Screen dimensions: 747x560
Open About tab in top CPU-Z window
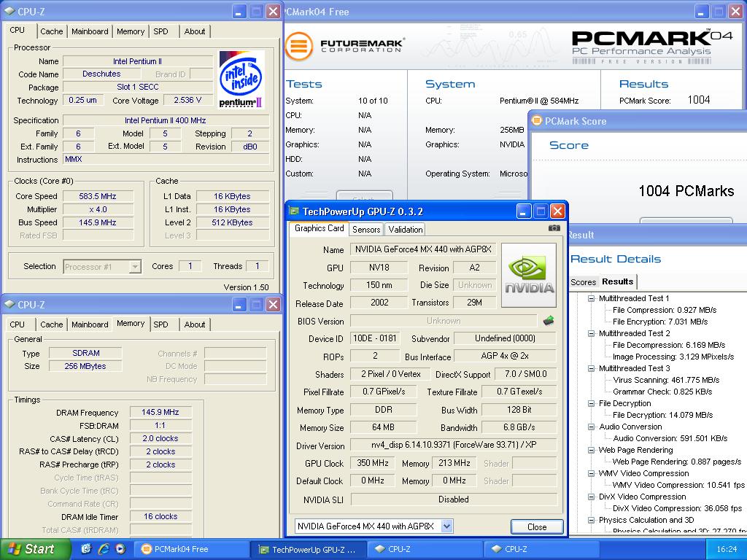click(x=194, y=31)
